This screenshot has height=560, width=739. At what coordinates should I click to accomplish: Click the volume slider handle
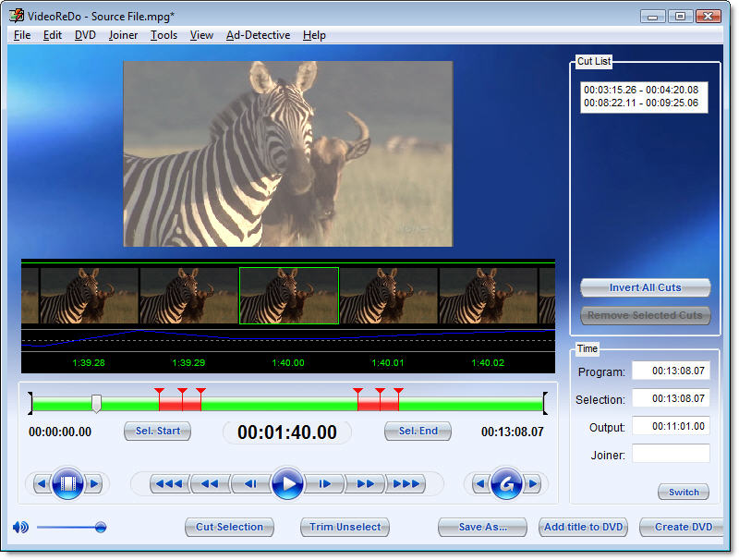click(x=100, y=527)
